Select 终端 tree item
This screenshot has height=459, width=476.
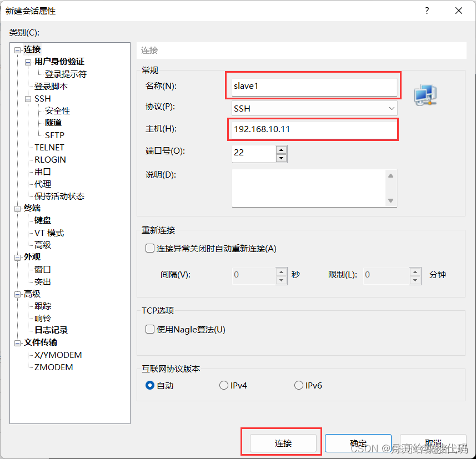[x=32, y=208]
